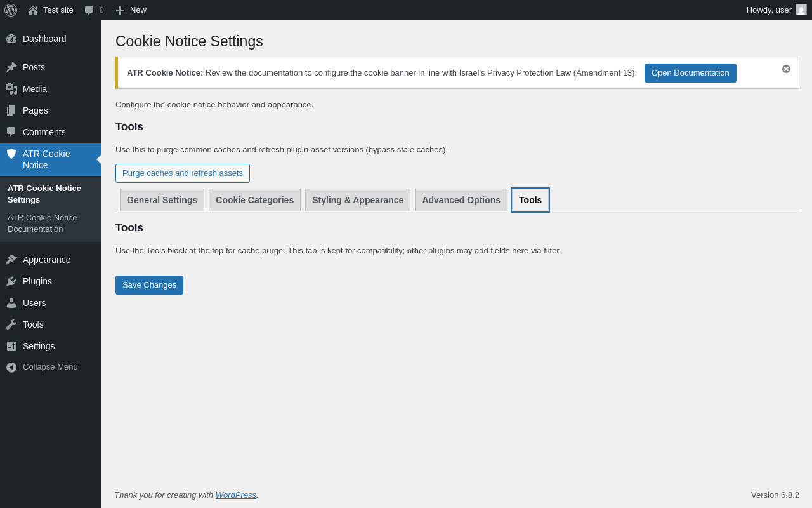Open the user avatar in admin bar
Image resolution: width=812 pixels, height=508 pixels.
click(x=801, y=10)
